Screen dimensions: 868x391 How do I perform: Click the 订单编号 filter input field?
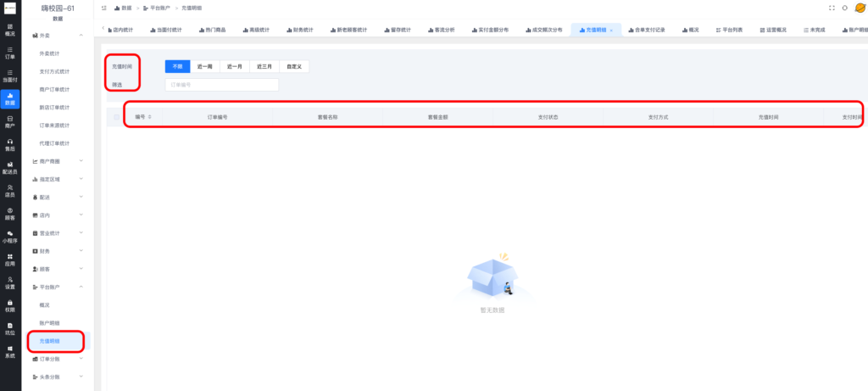[221, 85]
